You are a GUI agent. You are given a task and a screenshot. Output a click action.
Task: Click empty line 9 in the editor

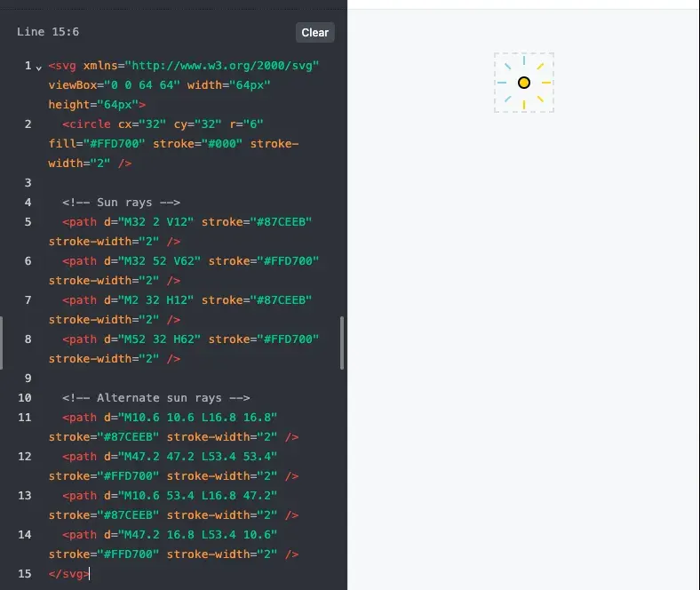[178, 379]
